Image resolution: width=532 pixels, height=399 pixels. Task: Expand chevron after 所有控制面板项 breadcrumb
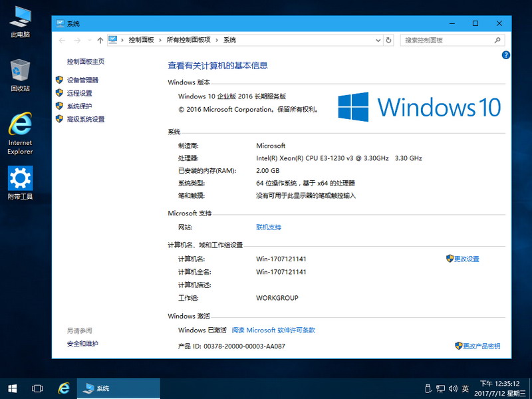coord(217,40)
